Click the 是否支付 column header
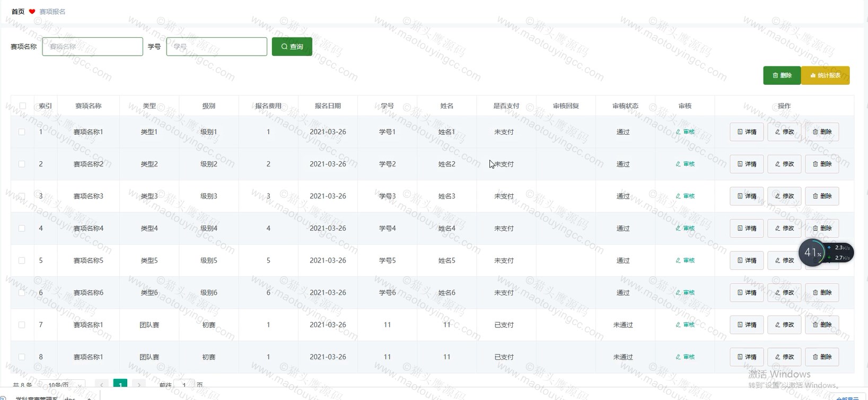The height and width of the screenshot is (400, 868). pos(506,106)
